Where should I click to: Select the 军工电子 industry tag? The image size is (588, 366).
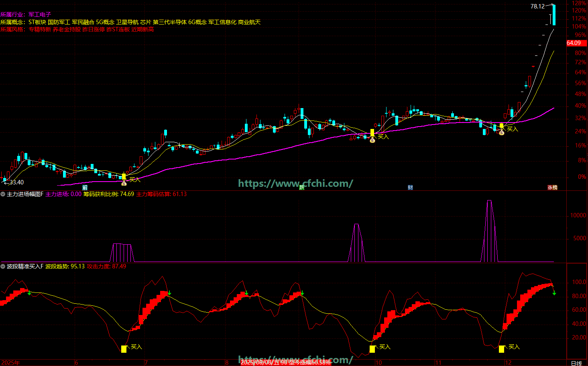point(40,14)
